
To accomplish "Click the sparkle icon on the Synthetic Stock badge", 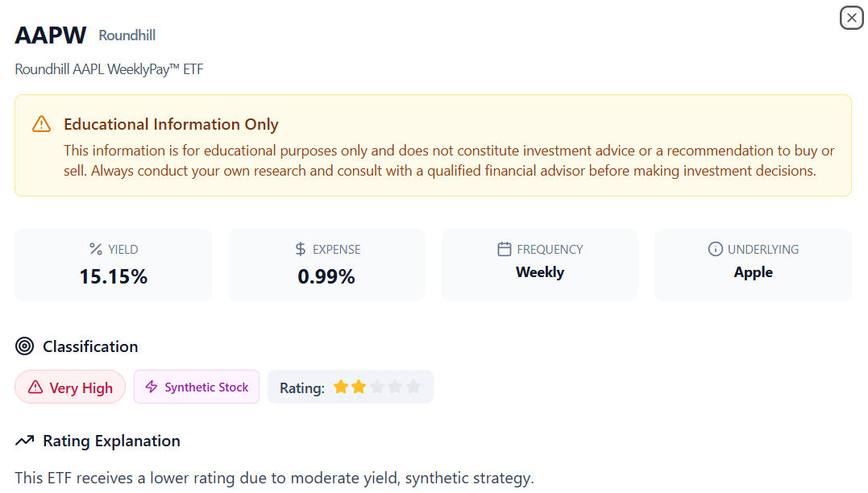I will click(x=151, y=387).
